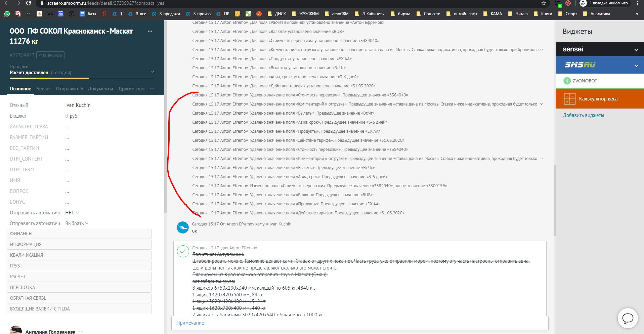Open the chat bubble support widget
This screenshot has width=644, height=334.
628,318
